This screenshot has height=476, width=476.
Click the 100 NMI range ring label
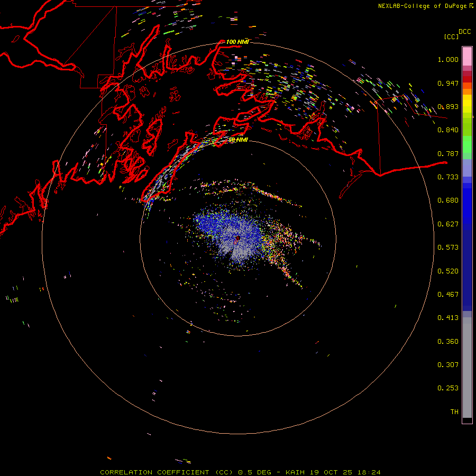tap(237, 42)
